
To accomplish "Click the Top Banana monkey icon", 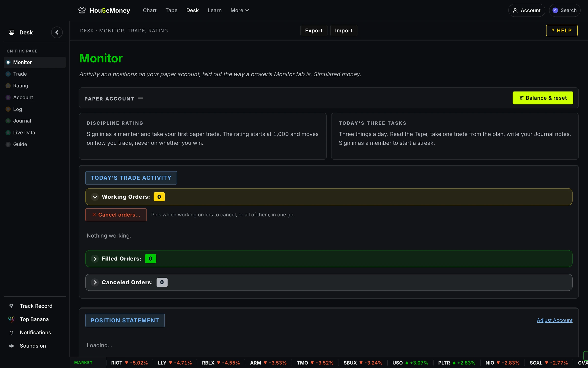I will [11, 319].
